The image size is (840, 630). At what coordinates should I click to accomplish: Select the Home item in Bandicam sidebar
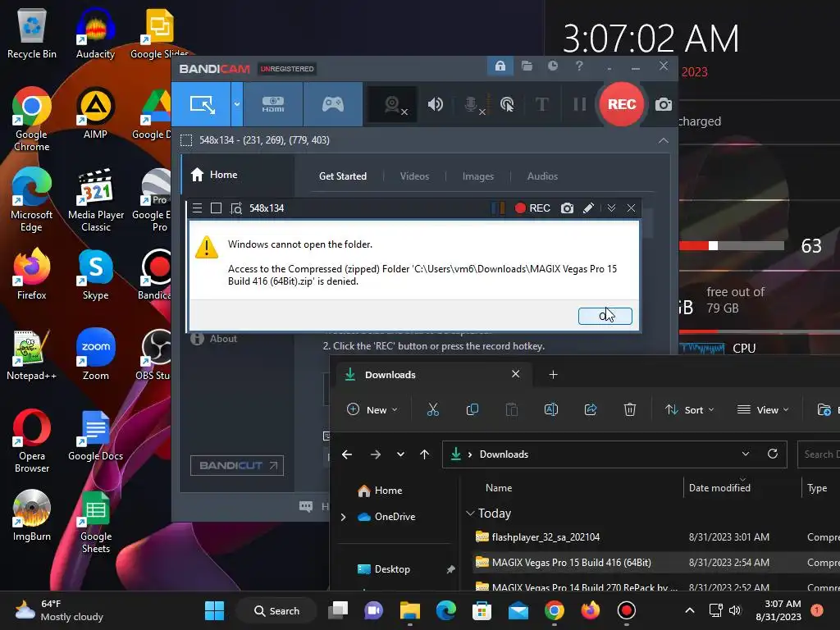[x=238, y=175]
